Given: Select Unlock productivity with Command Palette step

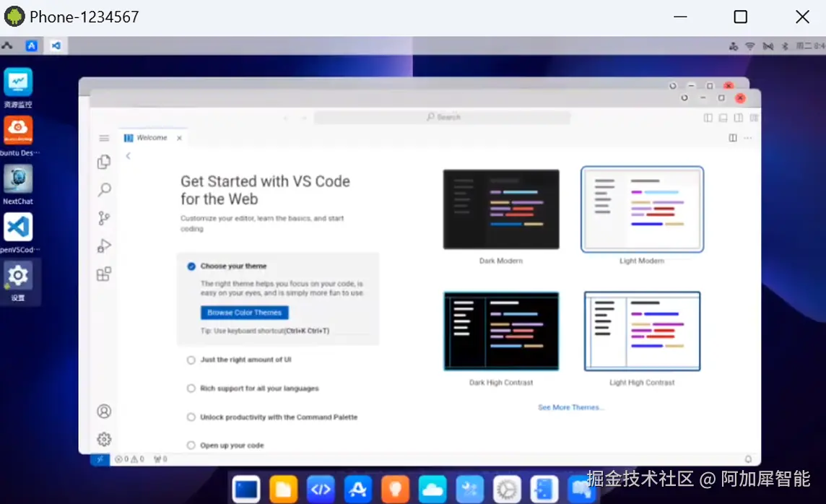Looking at the screenshot, I should click(272, 417).
